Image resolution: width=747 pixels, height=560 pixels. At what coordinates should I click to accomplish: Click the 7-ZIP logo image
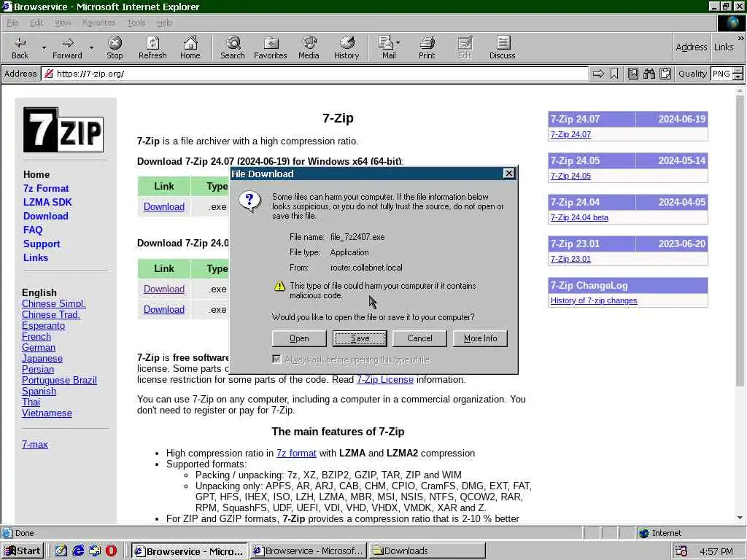(x=63, y=130)
